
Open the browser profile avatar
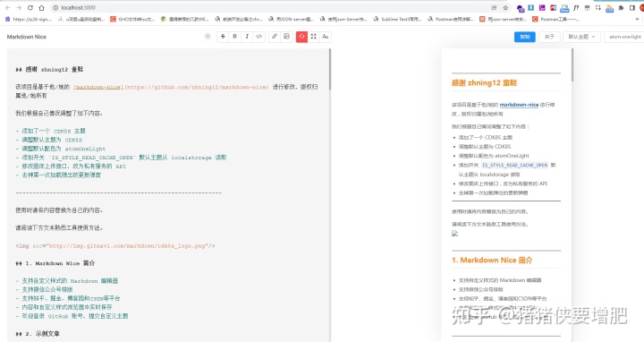(x=642, y=8)
